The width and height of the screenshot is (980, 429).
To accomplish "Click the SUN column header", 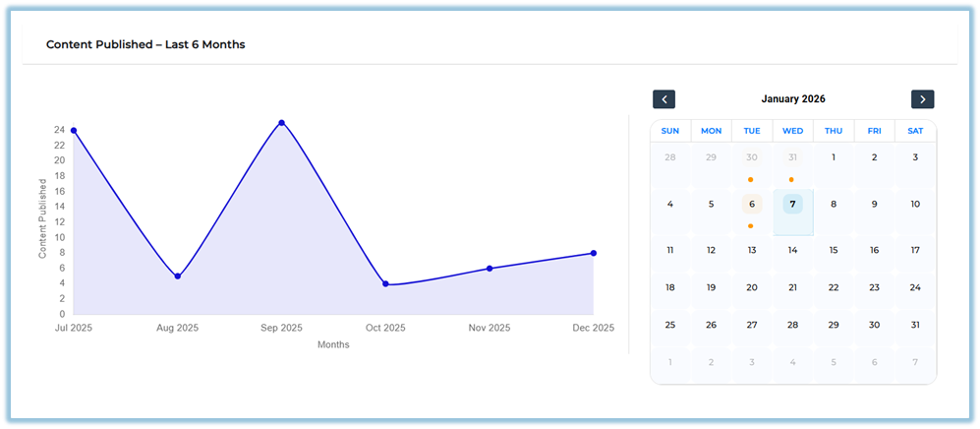I will tap(669, 131).
